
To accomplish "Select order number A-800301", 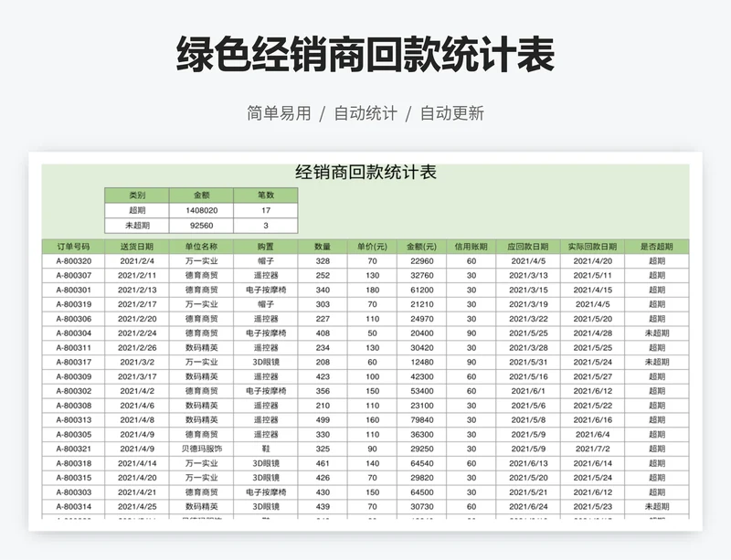I will pos(74,290).
